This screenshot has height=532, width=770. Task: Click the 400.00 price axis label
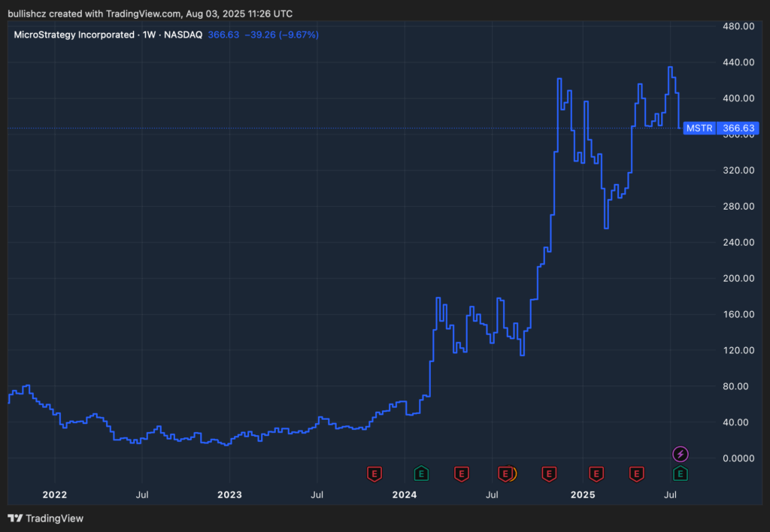coord(738,98)
